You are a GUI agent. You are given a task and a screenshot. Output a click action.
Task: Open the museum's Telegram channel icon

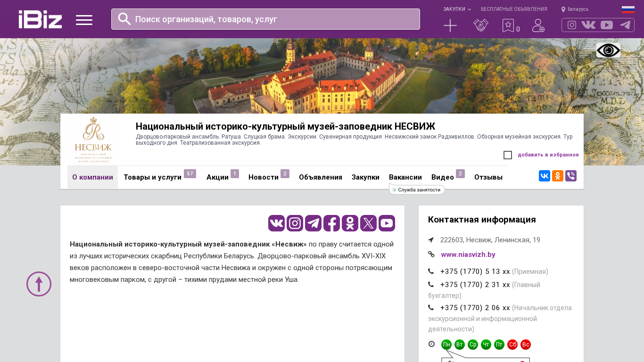point(313,223)
